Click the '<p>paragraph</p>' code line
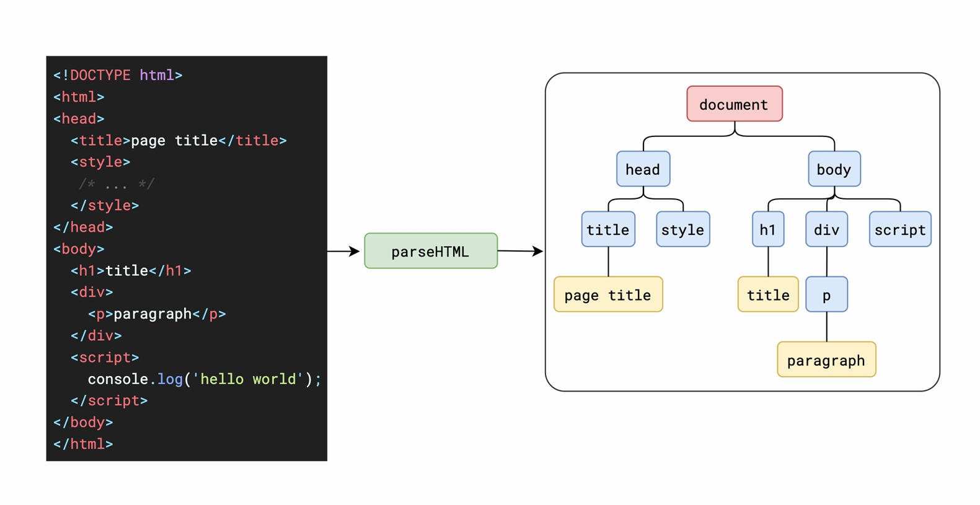The height and width of the screenshot is (505, 980). (157, 314)
